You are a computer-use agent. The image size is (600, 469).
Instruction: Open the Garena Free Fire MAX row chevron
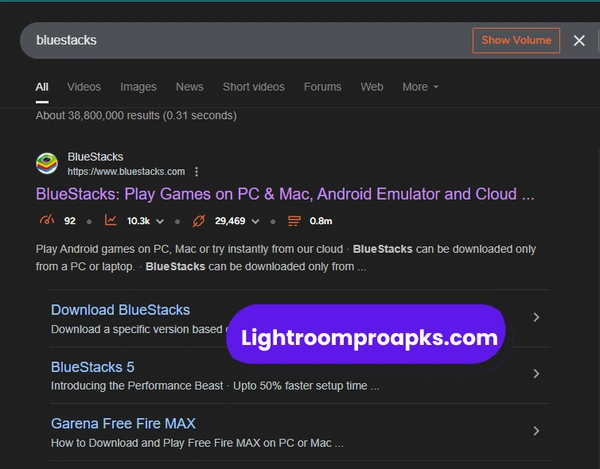pos(536,431)
